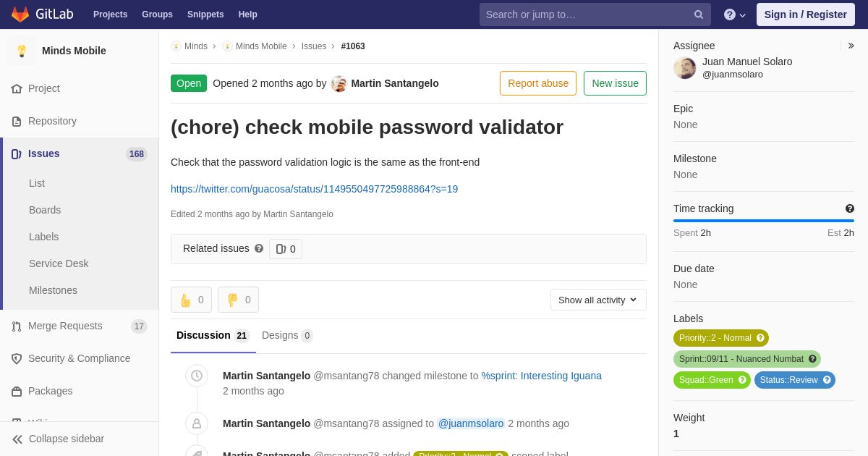Click @juanmsolaro mention in activity
868x456 pixels.
click(x=471, y=423)
